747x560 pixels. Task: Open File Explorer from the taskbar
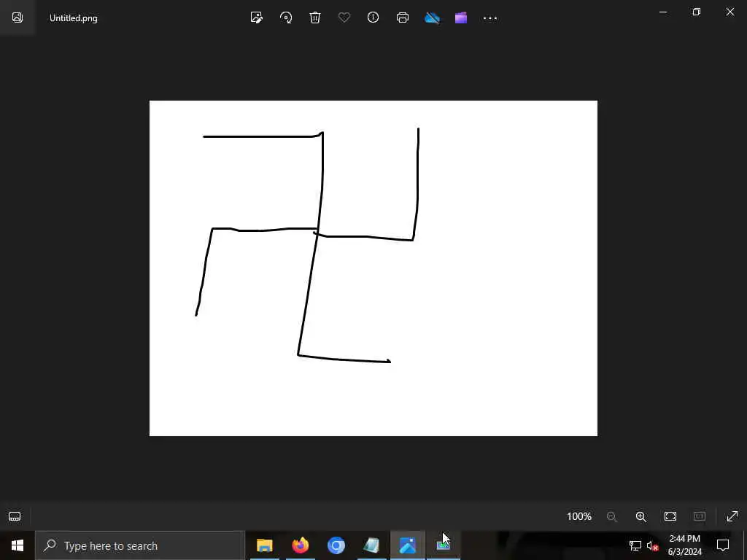point(264,545)
